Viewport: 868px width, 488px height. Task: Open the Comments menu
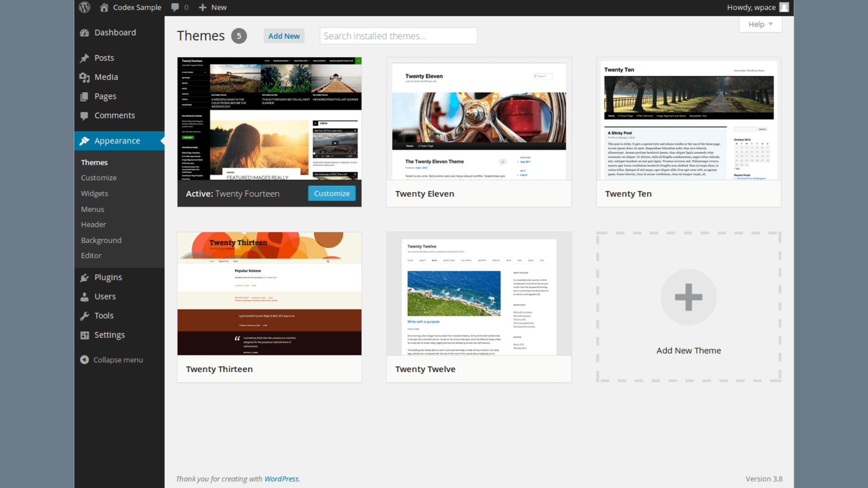pos(115,116)
